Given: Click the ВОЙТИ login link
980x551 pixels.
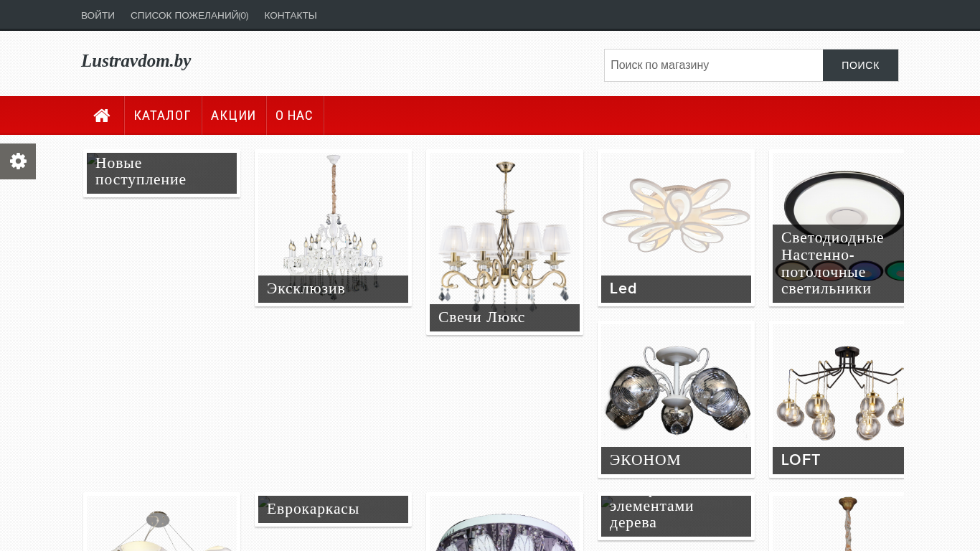Looking at the screenshot, I should (x=98, y=15).
